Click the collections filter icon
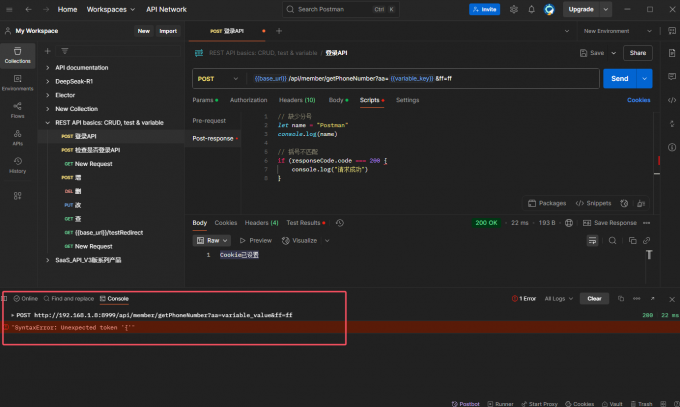The height and width of the screenshot is (407, 680). click(x=65, y=51)
